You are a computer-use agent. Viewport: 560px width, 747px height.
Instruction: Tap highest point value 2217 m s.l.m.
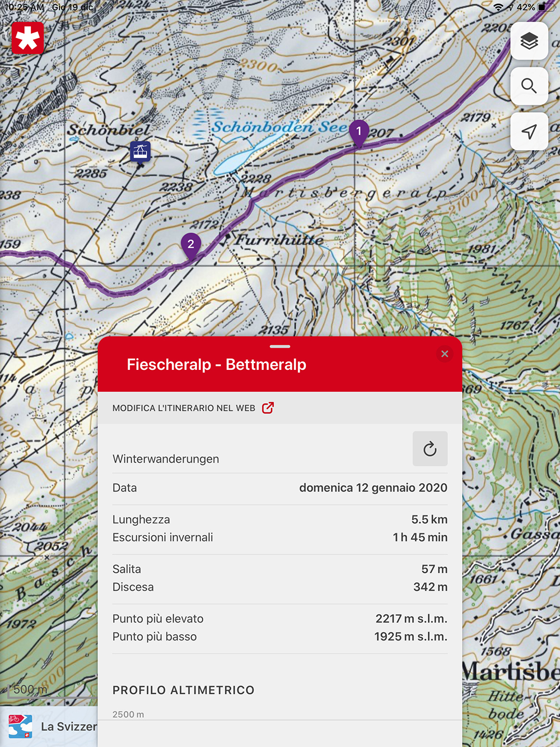411,619
